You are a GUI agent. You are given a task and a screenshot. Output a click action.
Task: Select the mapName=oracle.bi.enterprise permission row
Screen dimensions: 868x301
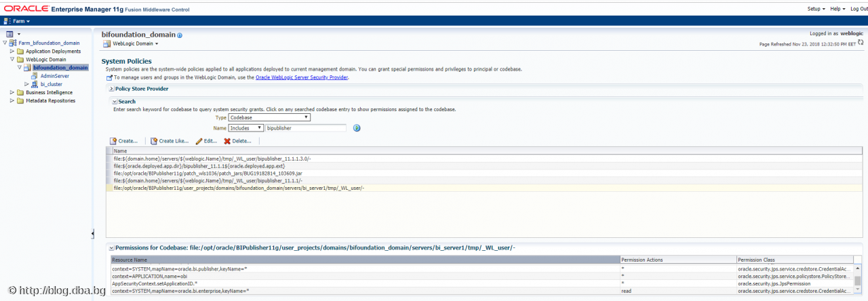[481, 290]
